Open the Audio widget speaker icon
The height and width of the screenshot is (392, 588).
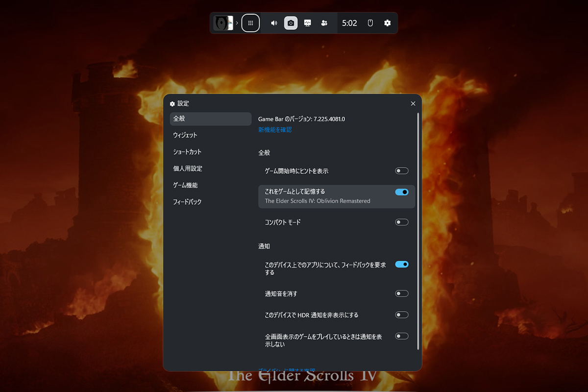point(274,23)
